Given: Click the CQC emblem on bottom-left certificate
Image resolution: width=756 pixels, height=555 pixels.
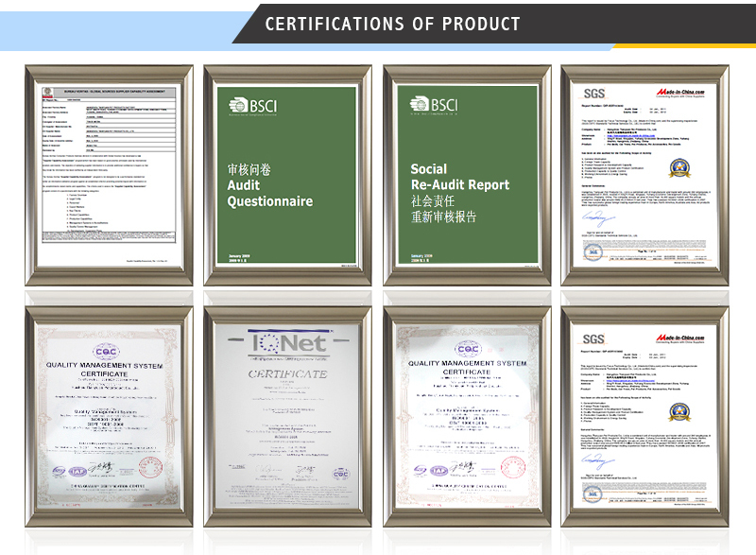Looking at the screenshot, I should coord(106,352).
